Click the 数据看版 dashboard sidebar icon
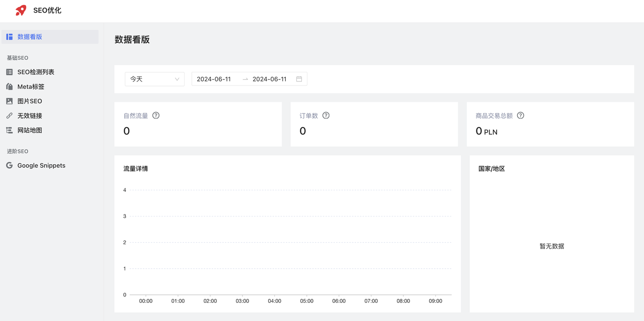 click(10, 37)
